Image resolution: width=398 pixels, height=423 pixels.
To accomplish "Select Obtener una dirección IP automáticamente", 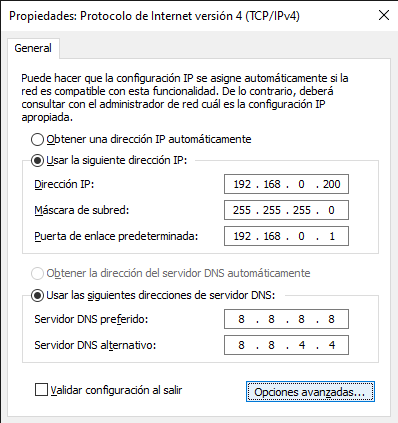I will click(37, 139).
